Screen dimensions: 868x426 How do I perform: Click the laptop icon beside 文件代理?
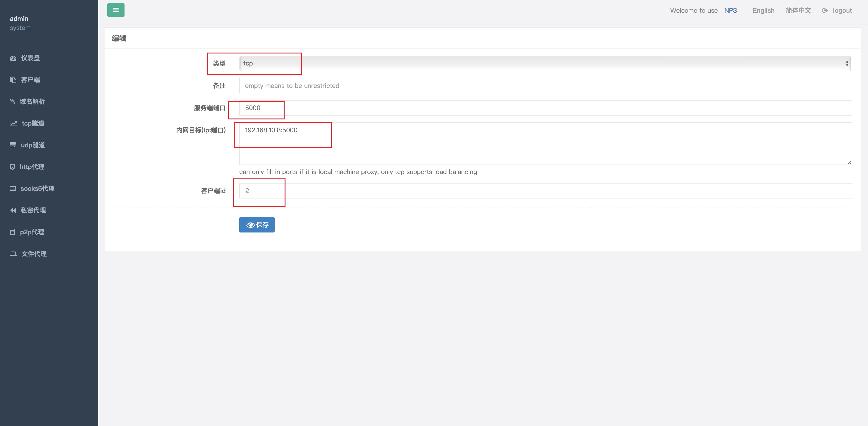pyautogui.click(x=14, y=254)
